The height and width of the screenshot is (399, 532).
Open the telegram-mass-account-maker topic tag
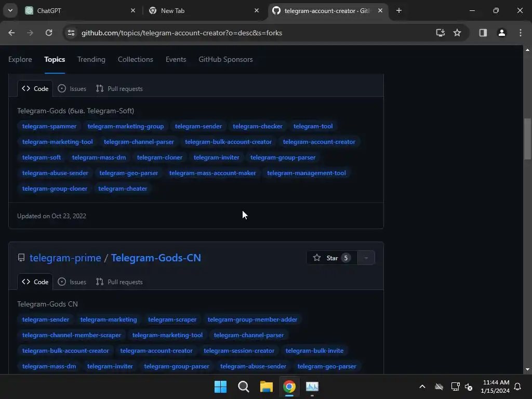[212, 173]
